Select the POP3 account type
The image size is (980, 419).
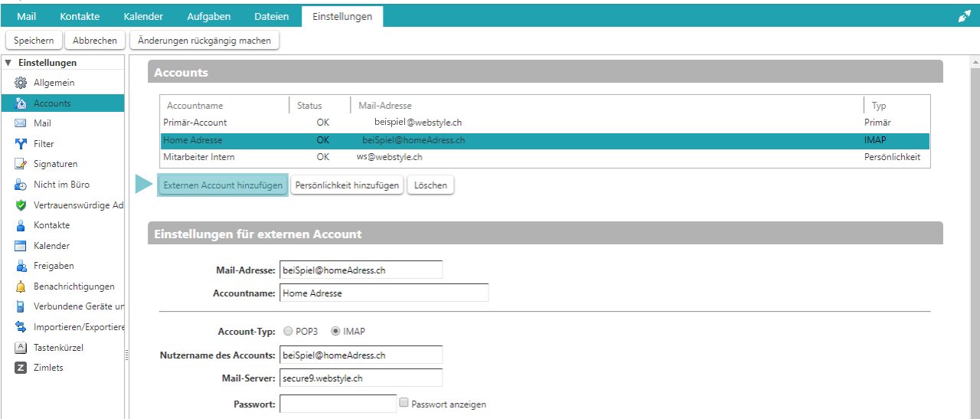[288, 332]
